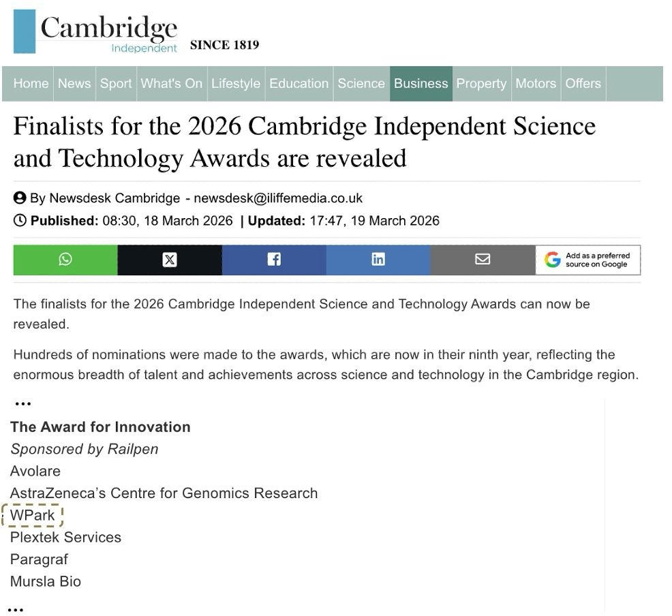Share article on Facebook

click(274, 260)
